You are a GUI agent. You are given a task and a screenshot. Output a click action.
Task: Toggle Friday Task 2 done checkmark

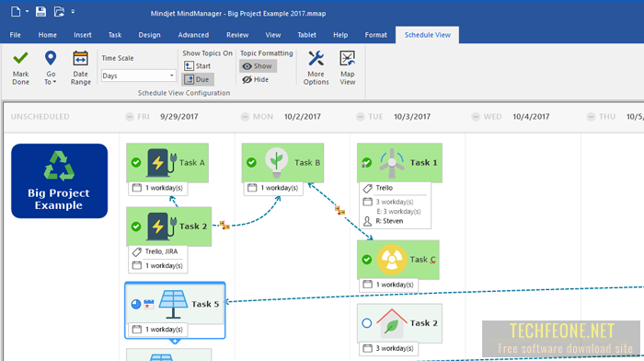tap(136, 227)
